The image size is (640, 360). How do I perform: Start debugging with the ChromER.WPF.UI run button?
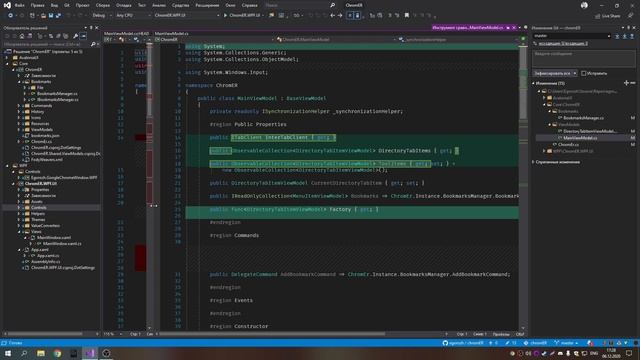[x=243, y=16]
